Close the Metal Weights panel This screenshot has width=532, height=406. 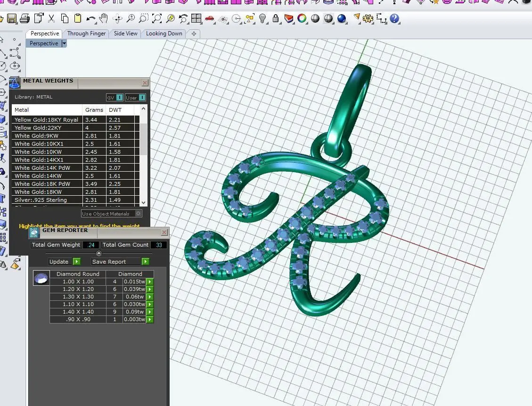145,83
